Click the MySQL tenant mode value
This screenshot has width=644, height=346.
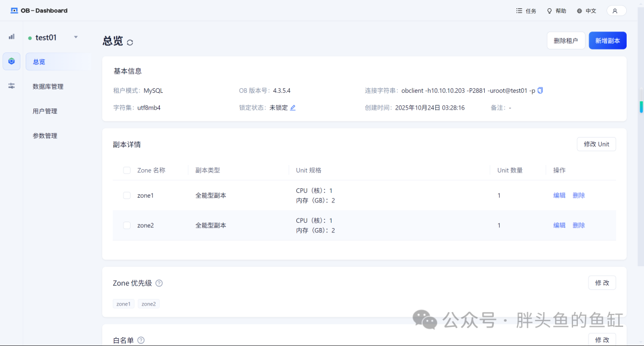153,91
